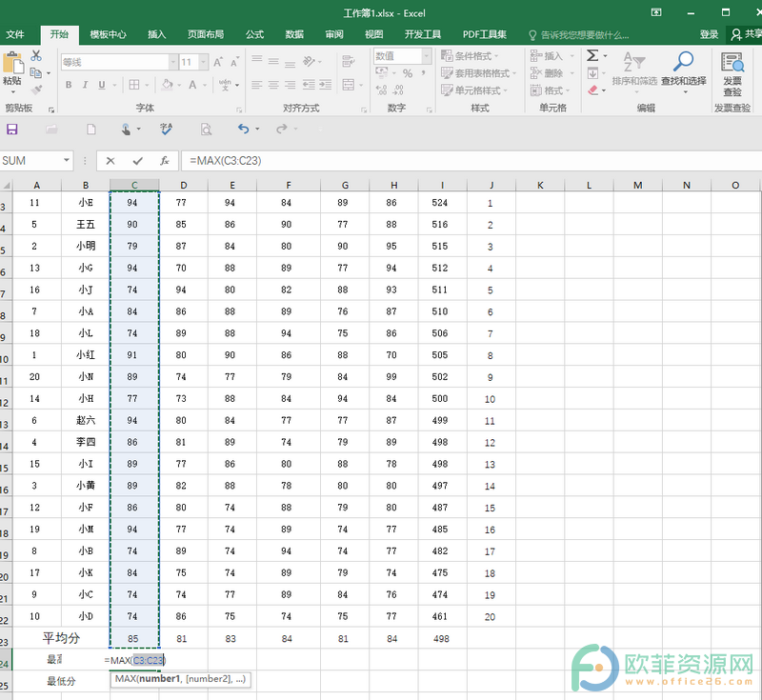This screenshot has height=700, width=762.
Task: Select column C header
Action: click(134, 185)
